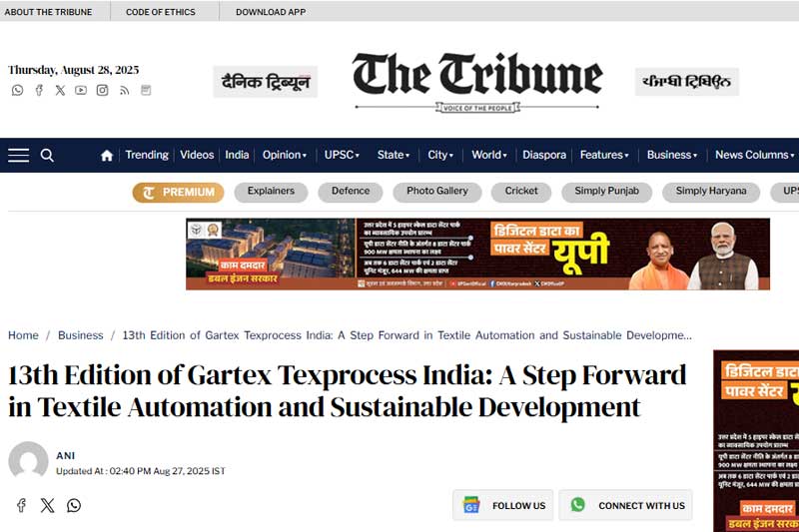799x532 pixels.
Task: Expand the Opinion dropdown menu
Action: [x=285, y=155]
